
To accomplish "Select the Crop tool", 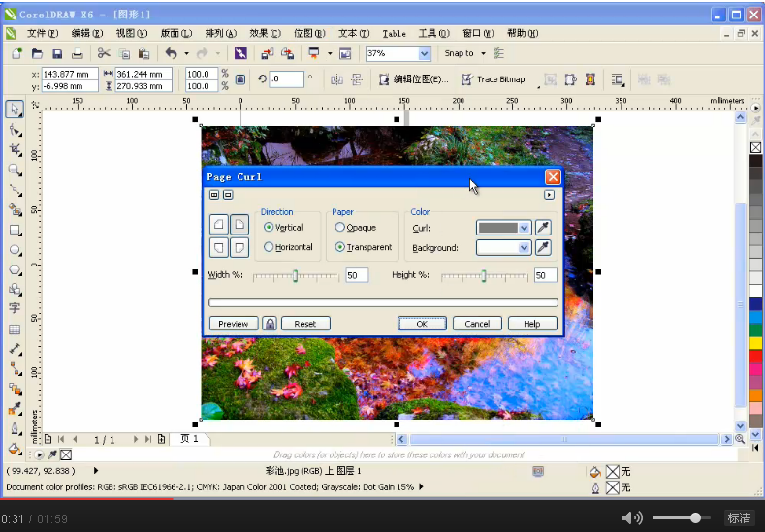I will click(16, 149).
